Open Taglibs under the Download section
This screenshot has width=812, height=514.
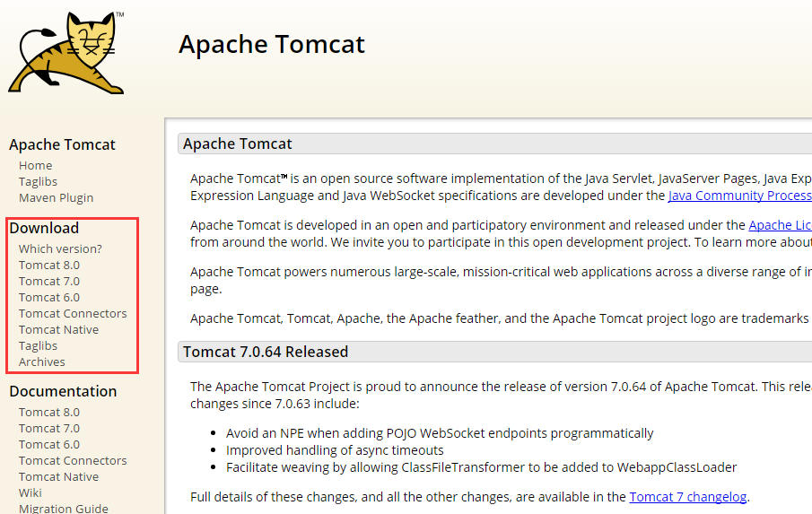[38, 345]
